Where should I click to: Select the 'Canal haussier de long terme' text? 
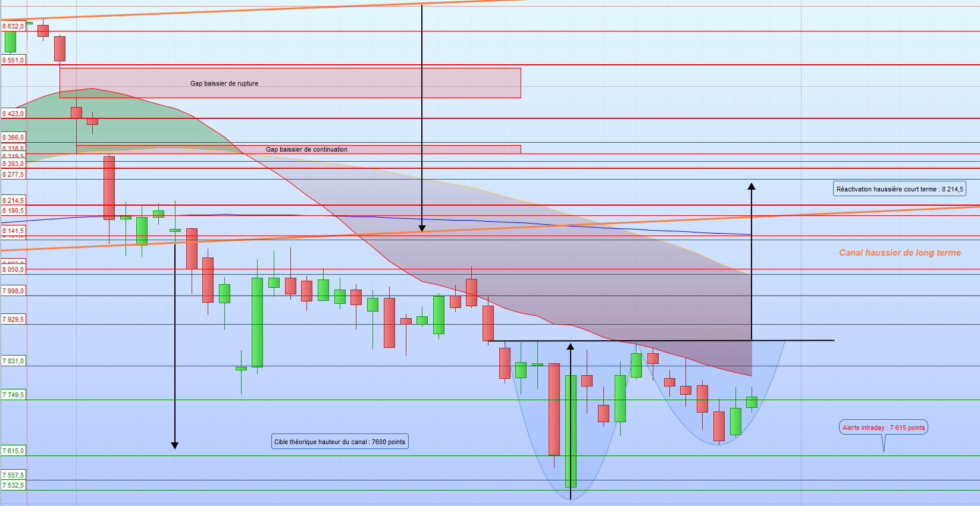coord(900,253)
